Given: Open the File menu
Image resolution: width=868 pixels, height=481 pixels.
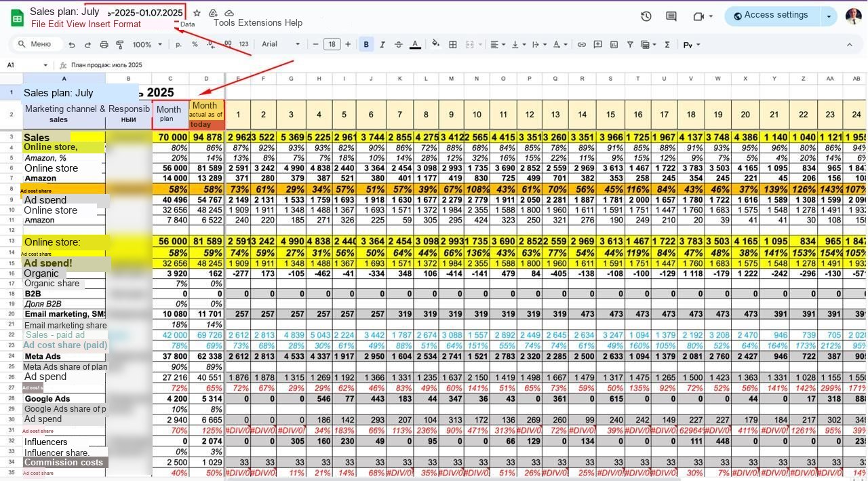Looking at the screenshot, I should point(38,24).
